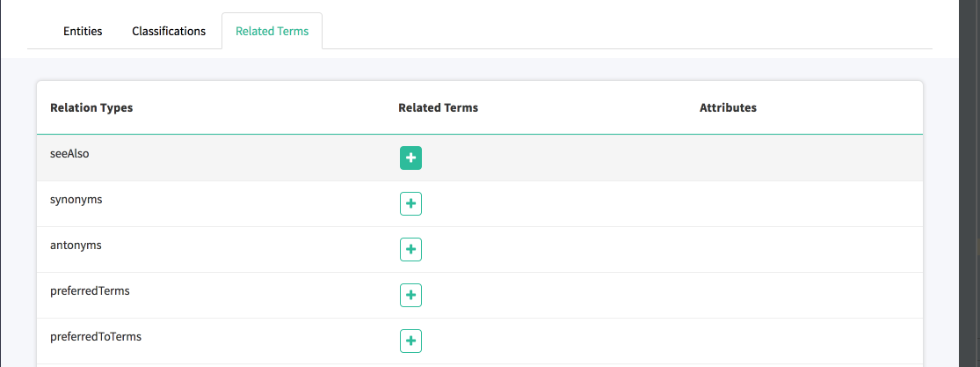Viewport: 980px width, 367px height.
Task: Add a seeAlso related term
Action: 410,158
